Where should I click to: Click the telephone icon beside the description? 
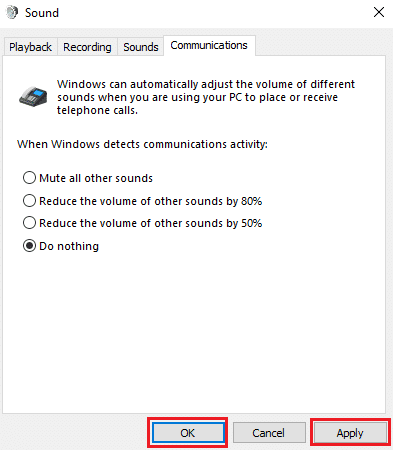point(33,96)
